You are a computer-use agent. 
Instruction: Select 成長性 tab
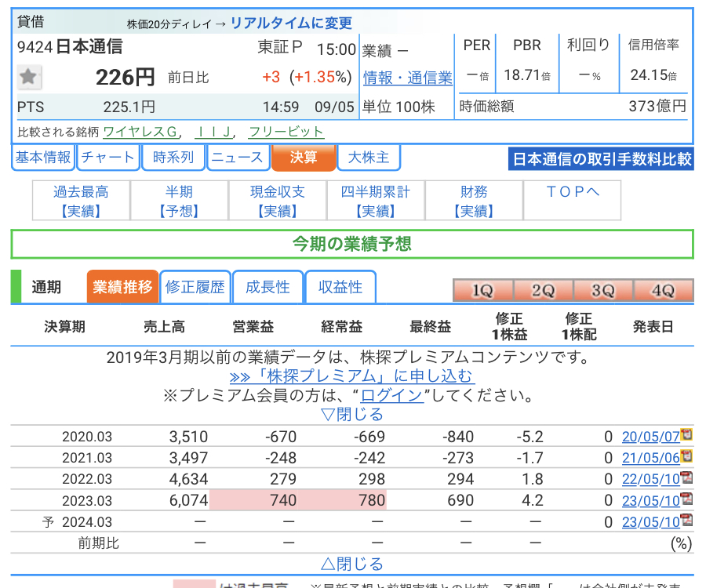(267, 287)
